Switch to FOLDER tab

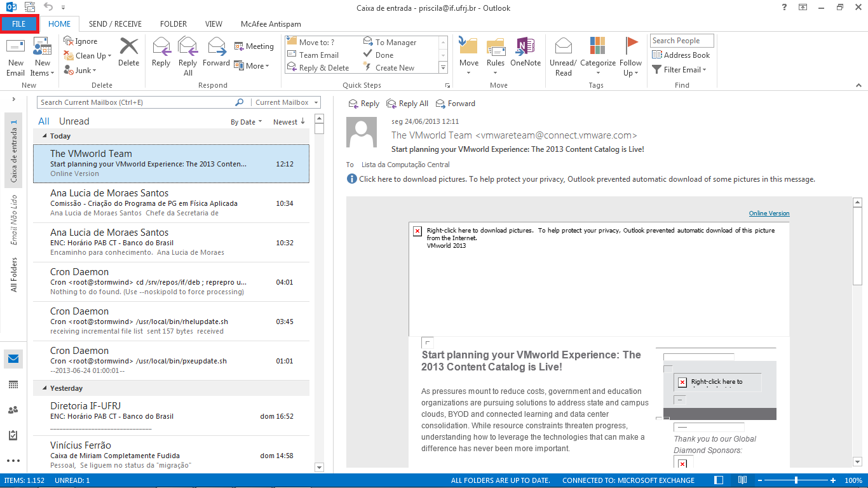click(x=173, y=24)
